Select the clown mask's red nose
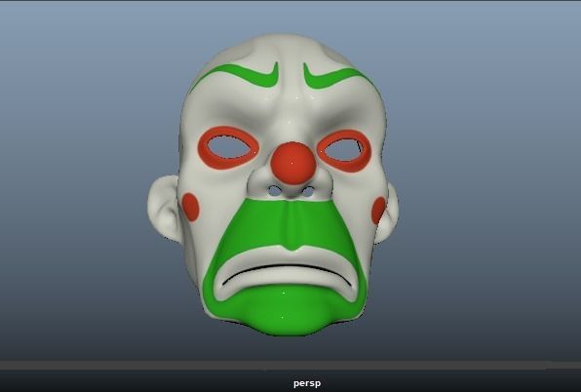The image size is (581, 392). click(x=292, y=163)
